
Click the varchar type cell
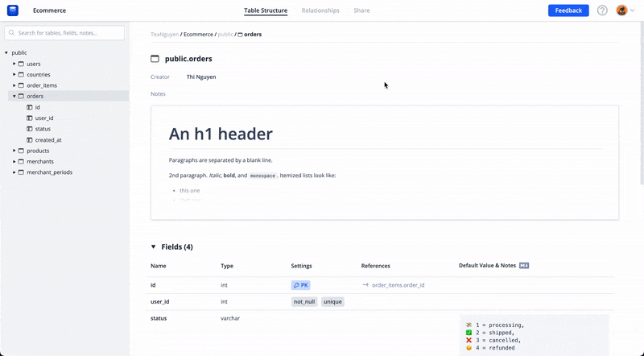230,318
